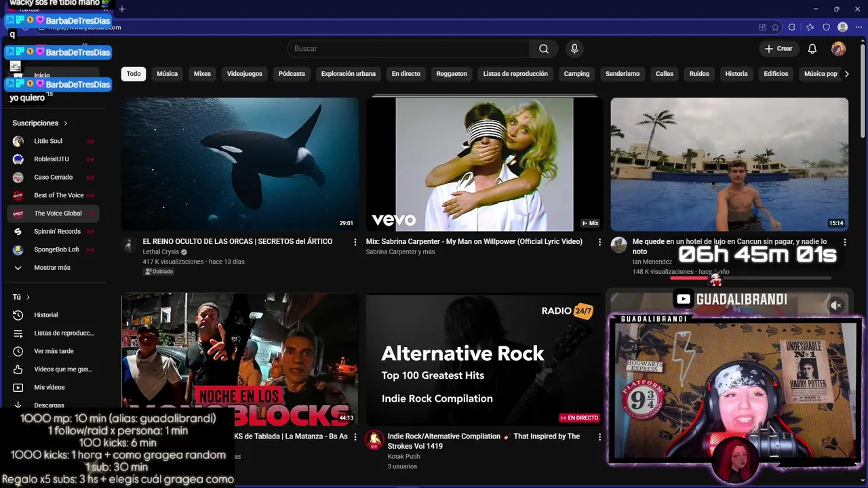Open browser menu three dots
Viewport: 868px width, 488px height.
point(859,27)
